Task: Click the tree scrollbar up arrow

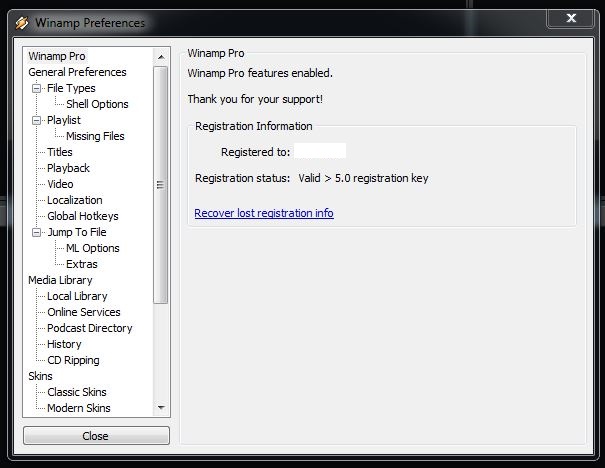Action: pos(161,57)
